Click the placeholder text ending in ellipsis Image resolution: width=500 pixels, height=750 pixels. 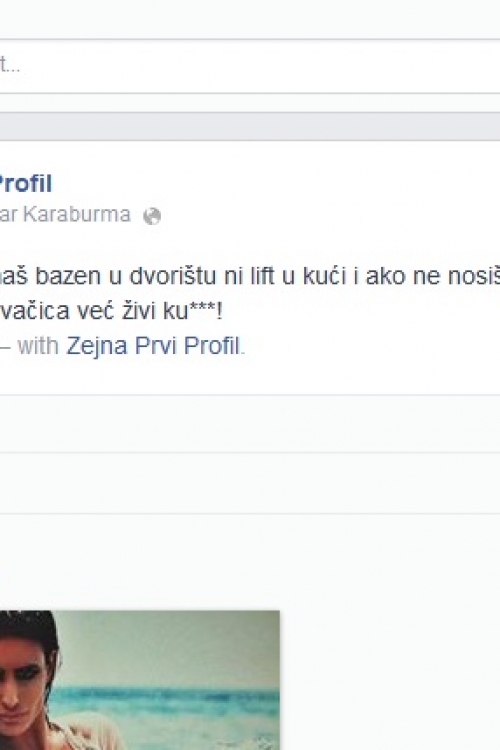tap(10, 65)
